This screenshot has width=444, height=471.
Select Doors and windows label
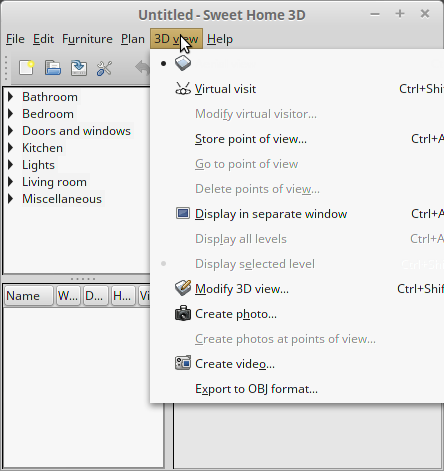[76, 131]
